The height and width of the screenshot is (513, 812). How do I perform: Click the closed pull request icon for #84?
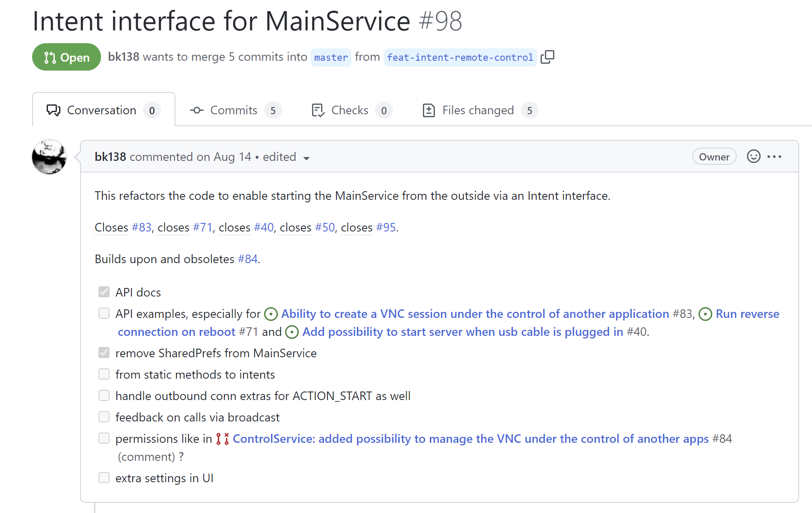[222, 439]
